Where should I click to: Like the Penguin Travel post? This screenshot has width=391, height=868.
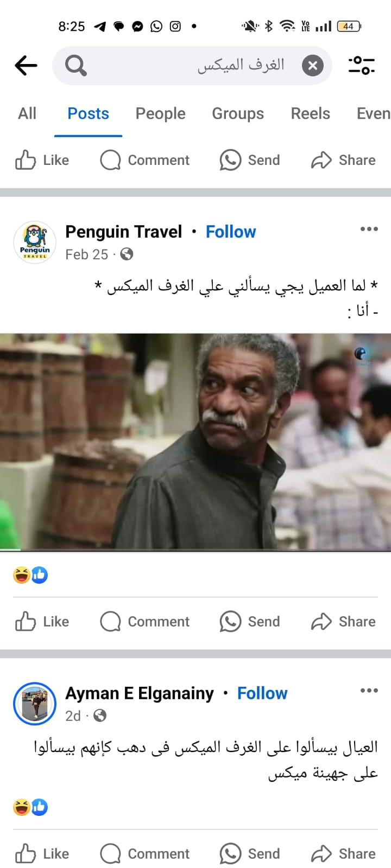42,622
